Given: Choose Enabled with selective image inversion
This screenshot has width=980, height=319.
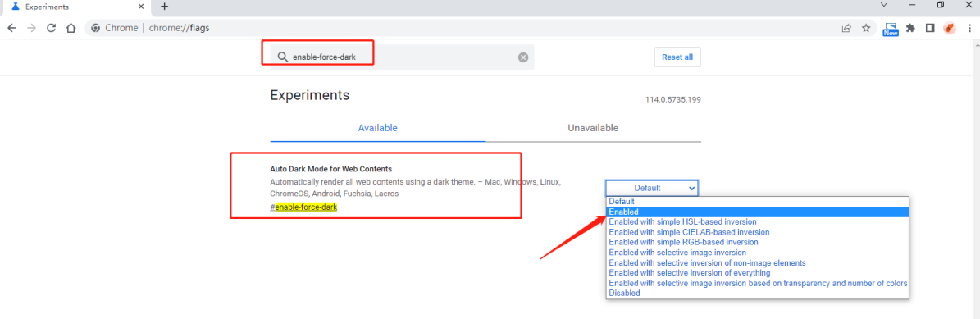Looking at the screenshot, I should [x=758, y=252].
